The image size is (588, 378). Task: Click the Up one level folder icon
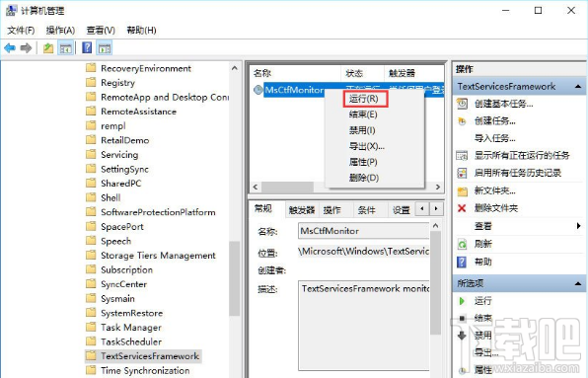pyautogui.click(x=48, y=48)
